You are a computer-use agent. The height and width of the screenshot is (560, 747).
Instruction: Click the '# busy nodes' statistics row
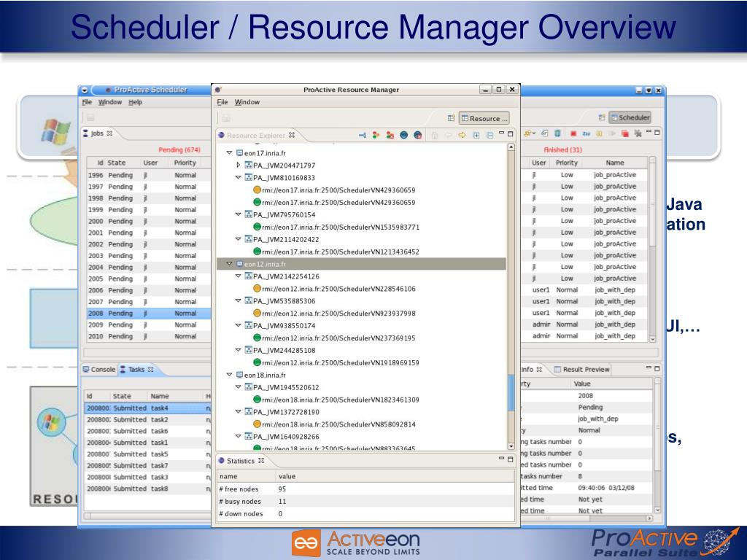coord(366,501)
